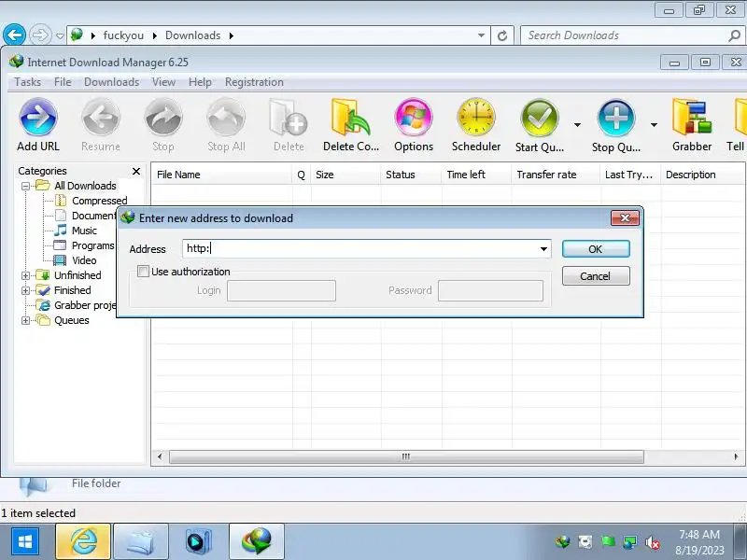Open the Downloads menu

(x=111, y=82)
